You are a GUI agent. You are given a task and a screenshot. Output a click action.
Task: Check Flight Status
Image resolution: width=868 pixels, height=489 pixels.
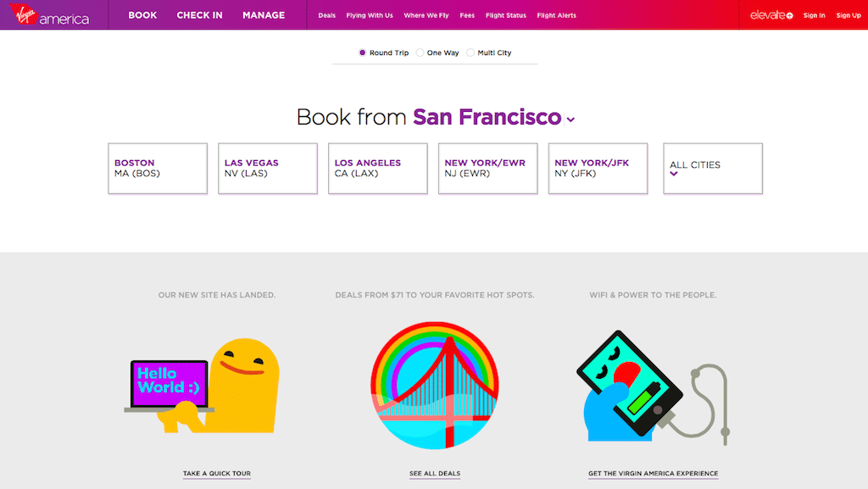[x=505, y=15]
